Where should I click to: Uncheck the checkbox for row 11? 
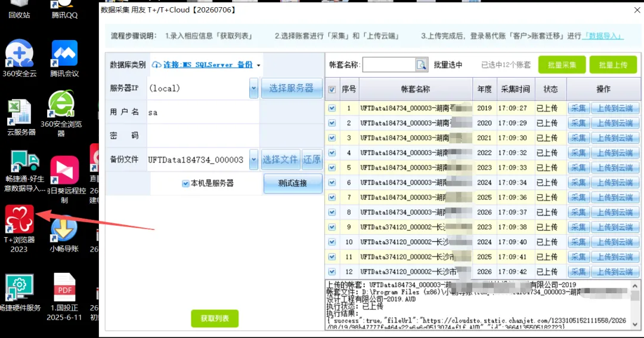coord(332,257)
